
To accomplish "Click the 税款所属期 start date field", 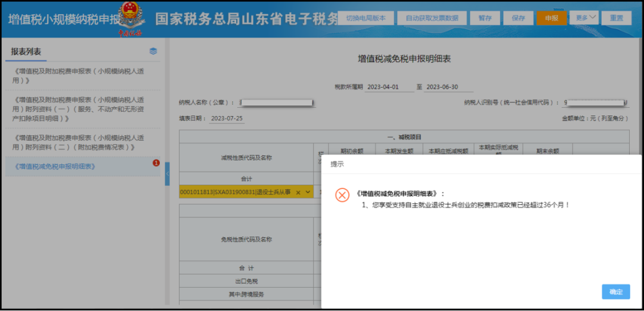I will coord(389,87).
